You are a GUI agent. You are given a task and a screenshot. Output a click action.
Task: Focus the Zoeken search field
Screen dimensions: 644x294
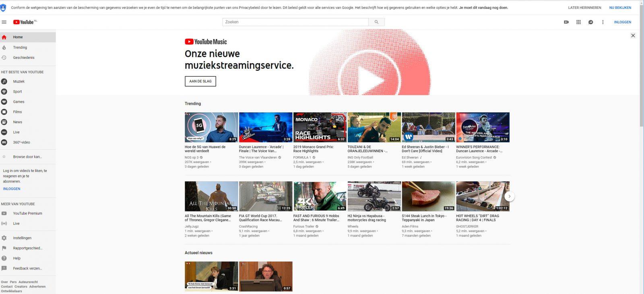click(295, 22)
